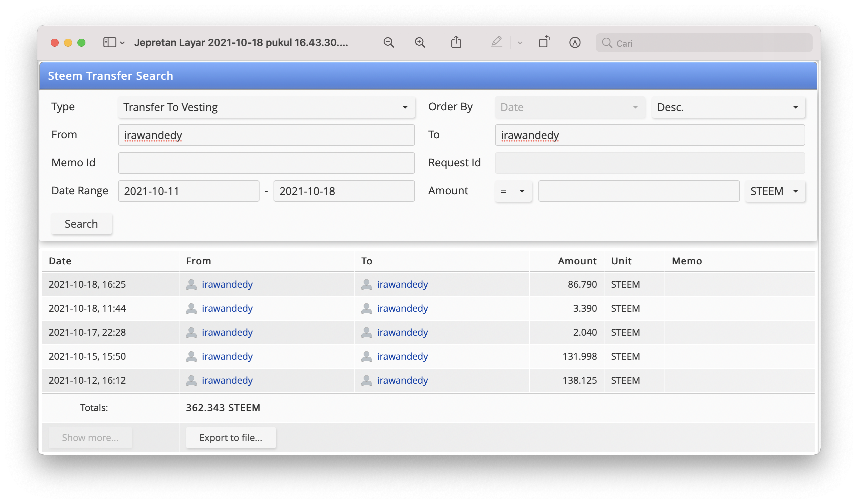The height and width of the screenshot is (504, 858).
Task: Open From irawandedy link in 16:25 row
Action: 227,284
